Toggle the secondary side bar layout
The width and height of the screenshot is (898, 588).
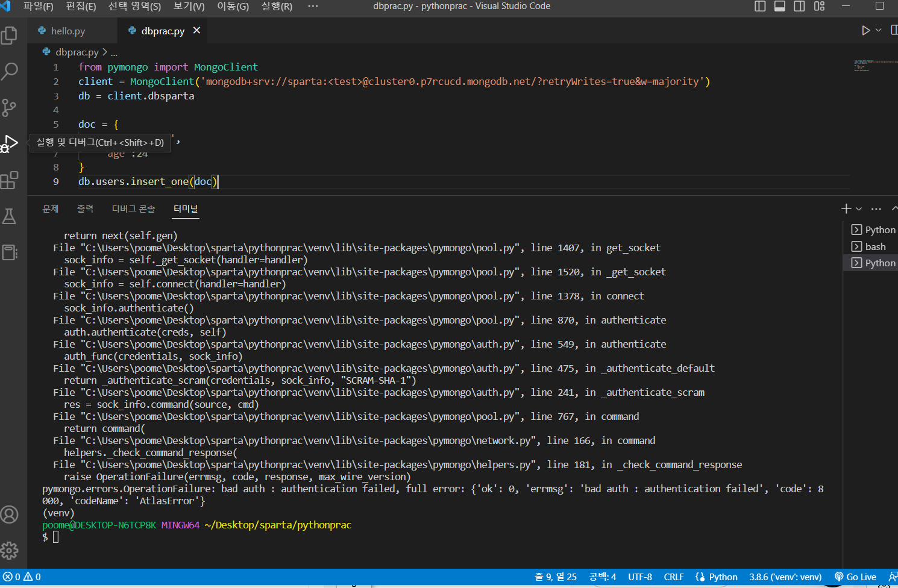tap(799, 6)
